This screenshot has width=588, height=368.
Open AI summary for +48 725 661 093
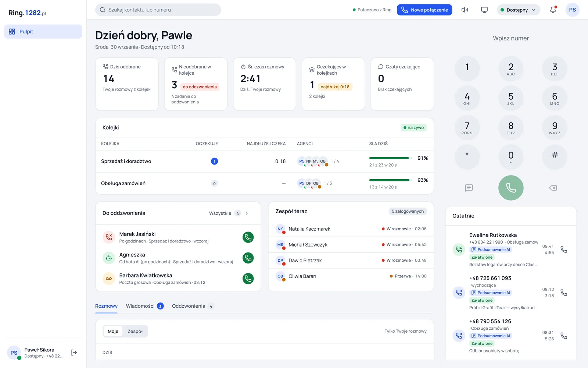point(491,293)
